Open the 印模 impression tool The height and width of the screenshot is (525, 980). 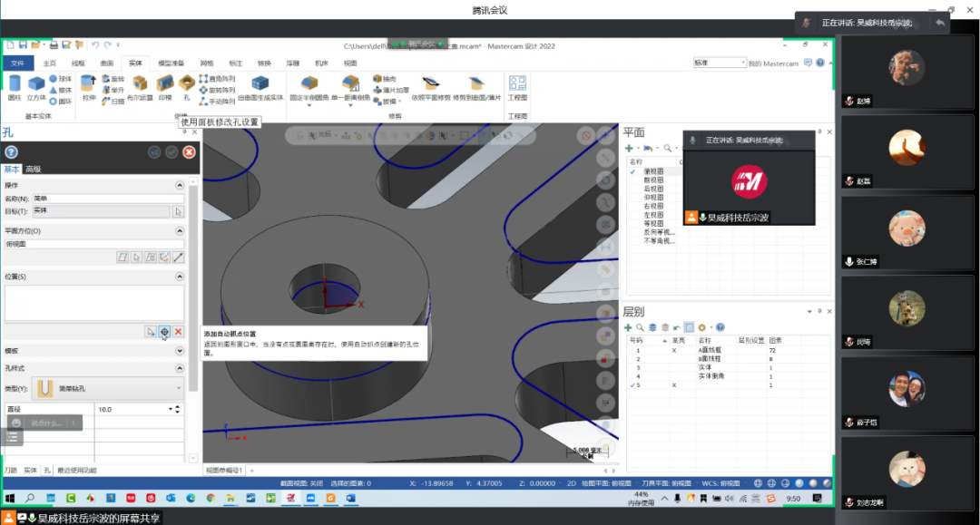(x=165, y=88)
